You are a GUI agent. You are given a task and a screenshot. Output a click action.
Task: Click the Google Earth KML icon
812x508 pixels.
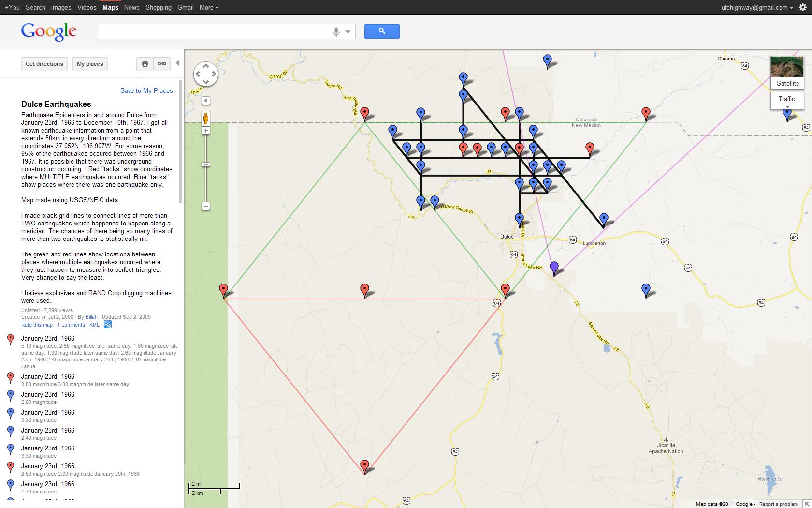click(x=108, y=325)
